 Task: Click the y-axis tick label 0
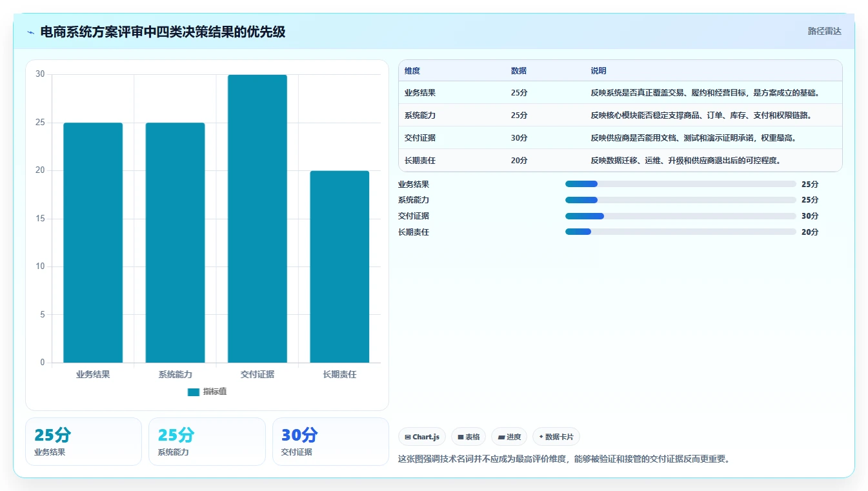click(x=43, y=363)
